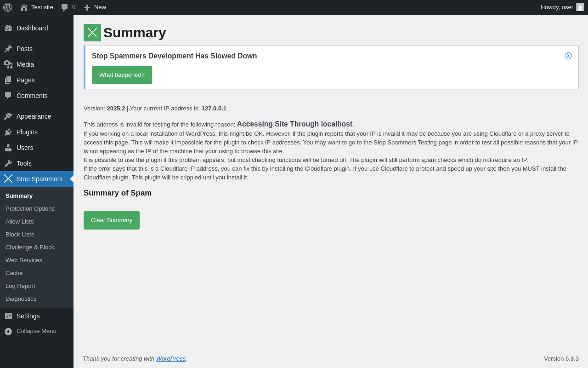Click the What happened? button
588x368 pixels.
pos(122,75)
